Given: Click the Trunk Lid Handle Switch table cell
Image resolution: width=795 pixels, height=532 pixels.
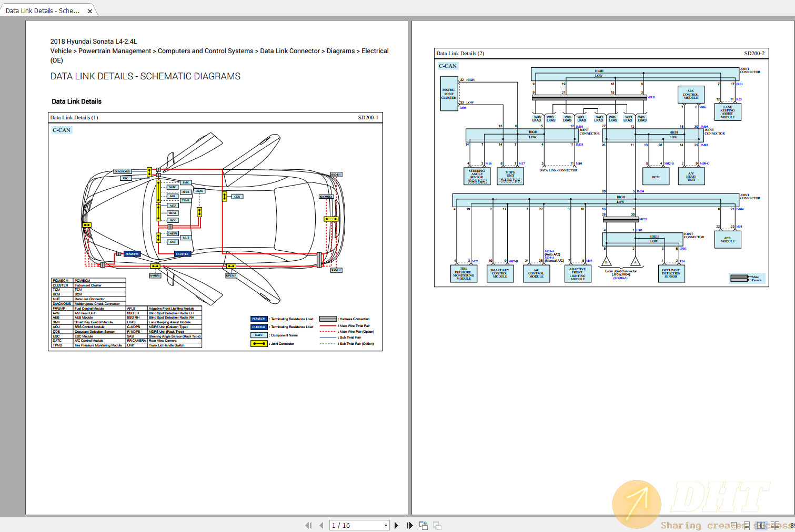Looking at the screenshot, I should pyautogui.click(x=174, y=345).
